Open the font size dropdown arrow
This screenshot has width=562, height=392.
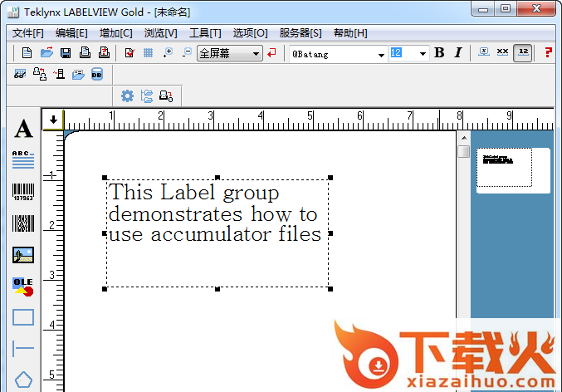(423, 54)
